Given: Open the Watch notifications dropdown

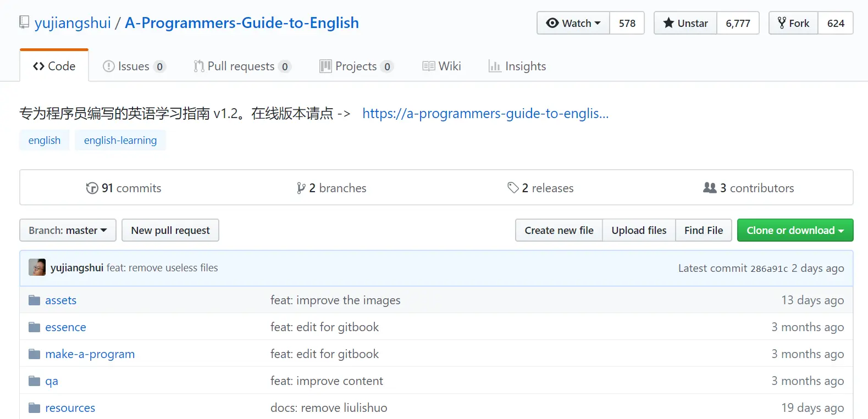Looking at the screenshot, I should pos(573,23).
